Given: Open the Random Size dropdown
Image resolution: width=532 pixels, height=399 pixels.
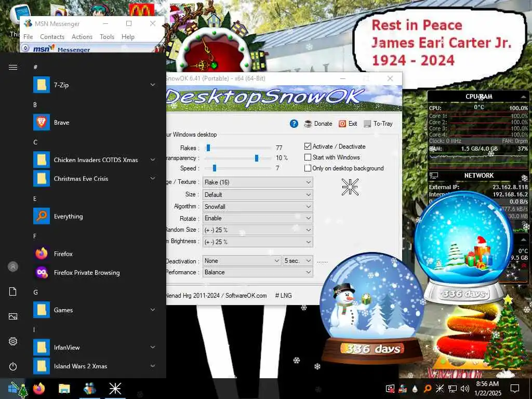Looking at the screenshot, I should (x=258, y=230).
